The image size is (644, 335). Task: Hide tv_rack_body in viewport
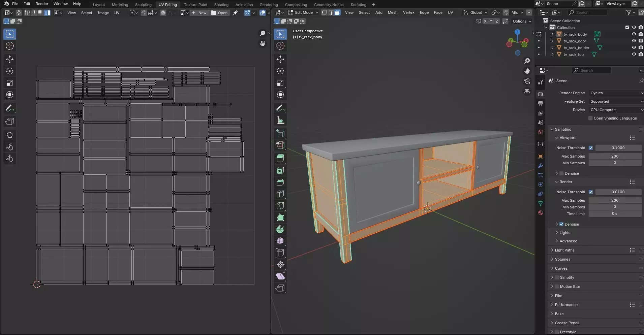click(634, 34)
